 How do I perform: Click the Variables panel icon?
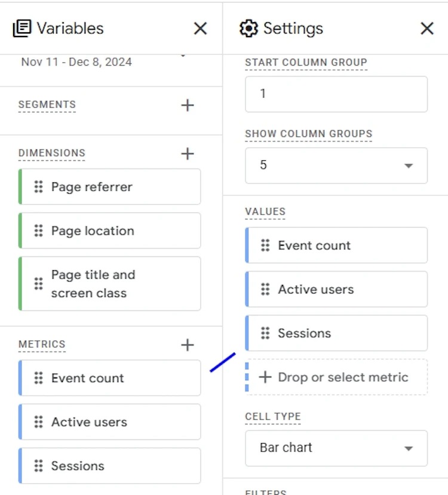[22, 29]
